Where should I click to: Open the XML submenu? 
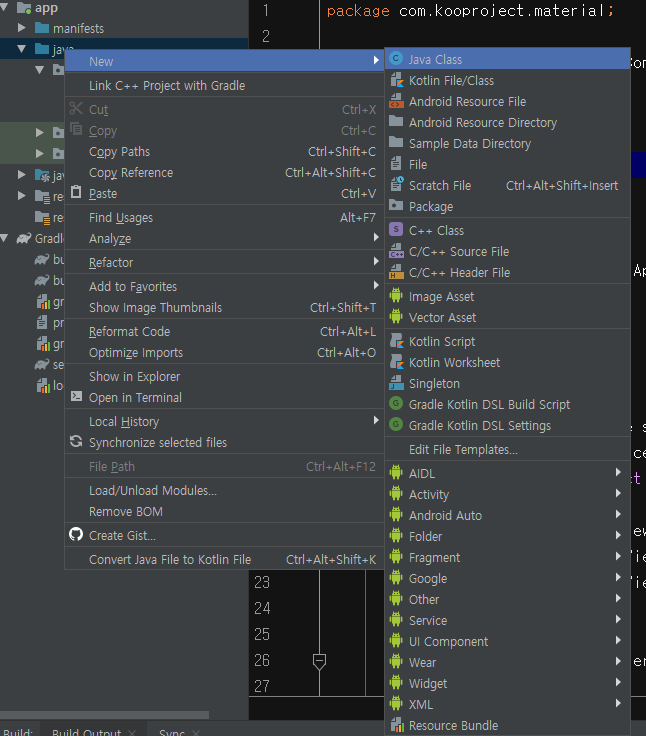coord(508,704)
